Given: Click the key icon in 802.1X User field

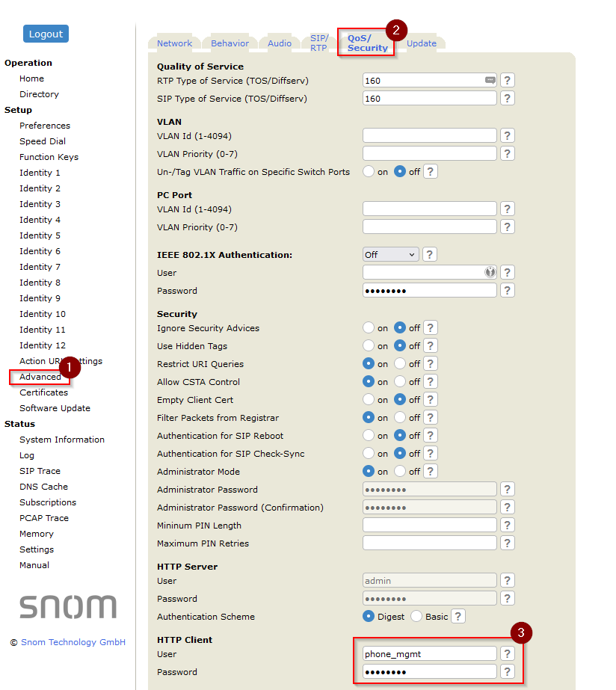Looking at the screenshot, I should (x=490, y=273).
